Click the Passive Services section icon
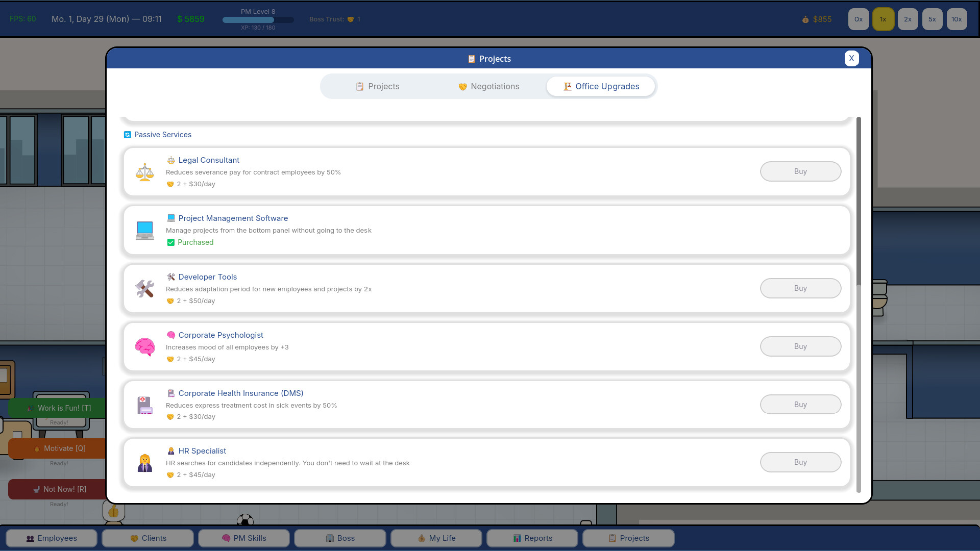 pos(127,135)
